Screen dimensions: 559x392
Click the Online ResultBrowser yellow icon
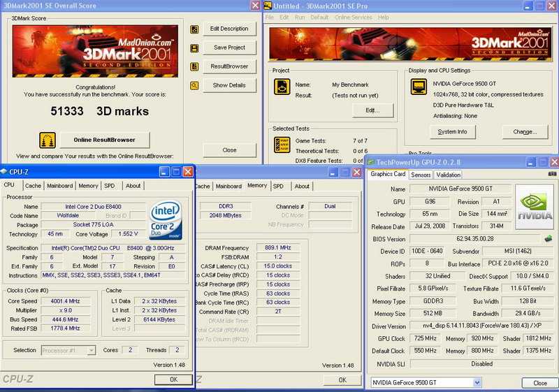[x=48, y=140]
